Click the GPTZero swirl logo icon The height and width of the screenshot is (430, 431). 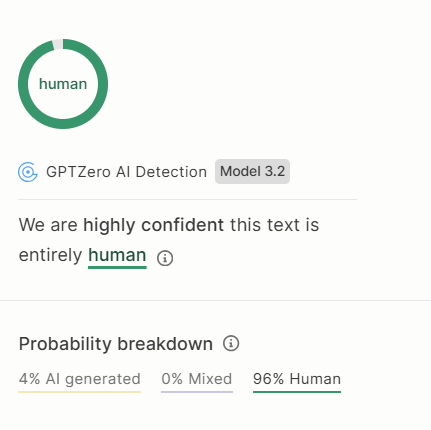click(28, 172)
